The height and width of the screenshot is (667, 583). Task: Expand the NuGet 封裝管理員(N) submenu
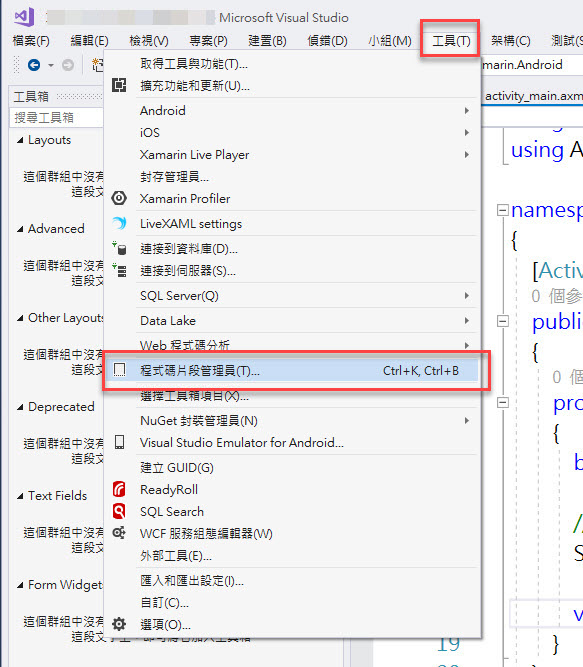(291, 421)
